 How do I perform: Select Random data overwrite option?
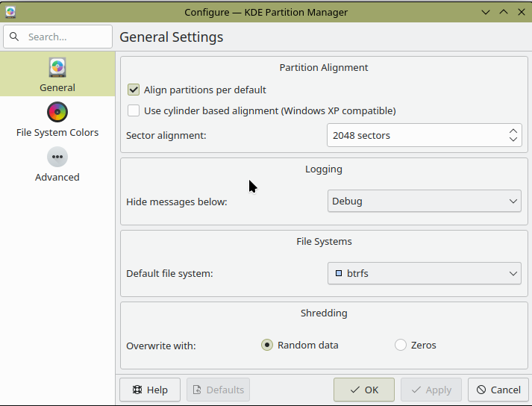tap(267, 345)
